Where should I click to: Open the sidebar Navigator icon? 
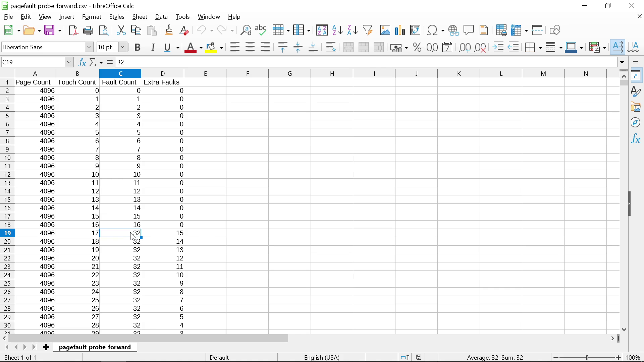tap(636, 123)
